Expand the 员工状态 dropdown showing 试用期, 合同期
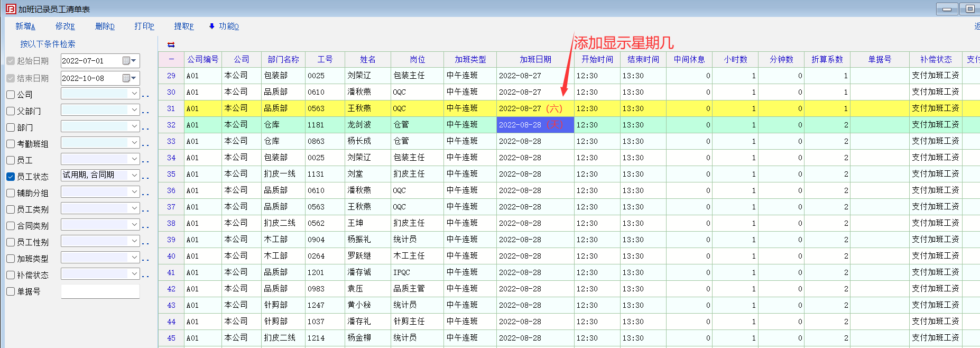Viewport: 980px width, 348px height. pyautogui.click(x=134, y=175)
